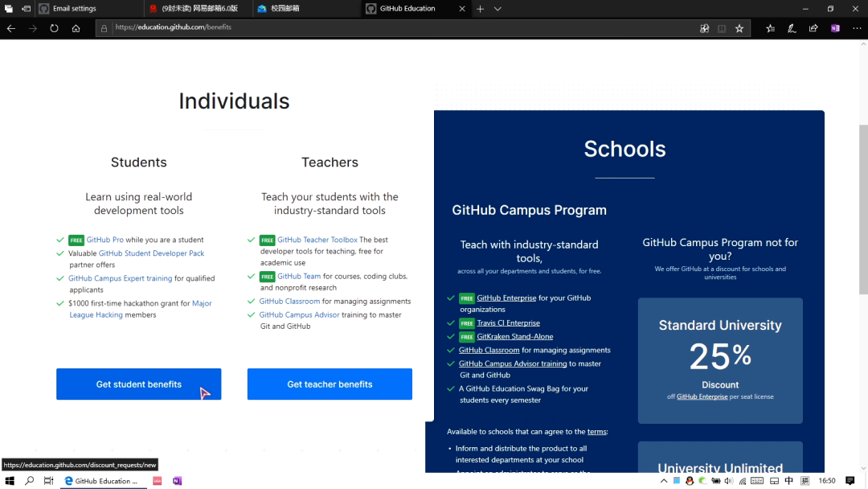Open Windows search from taskbar
868x489 pixels.
[x=30, y=481]
